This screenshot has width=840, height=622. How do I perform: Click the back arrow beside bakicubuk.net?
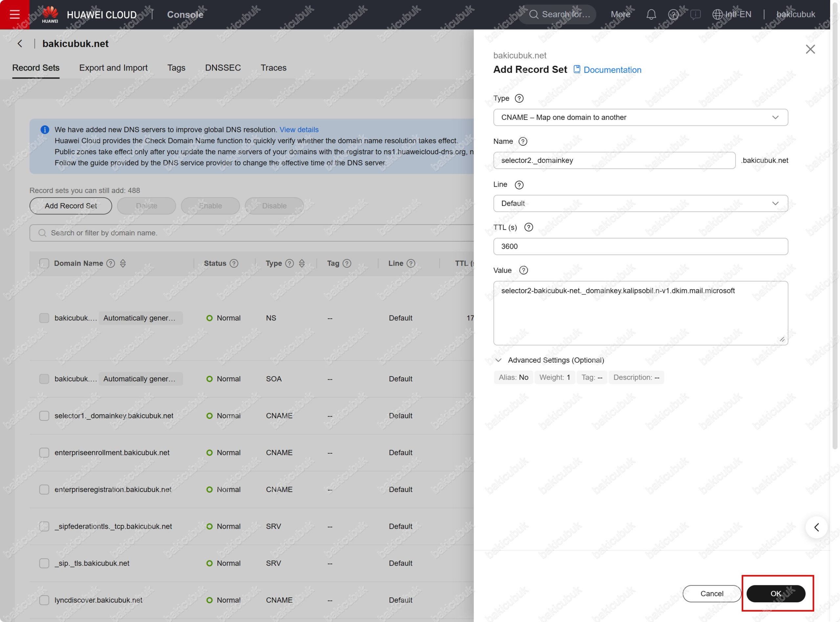click(x=20, y=44)
